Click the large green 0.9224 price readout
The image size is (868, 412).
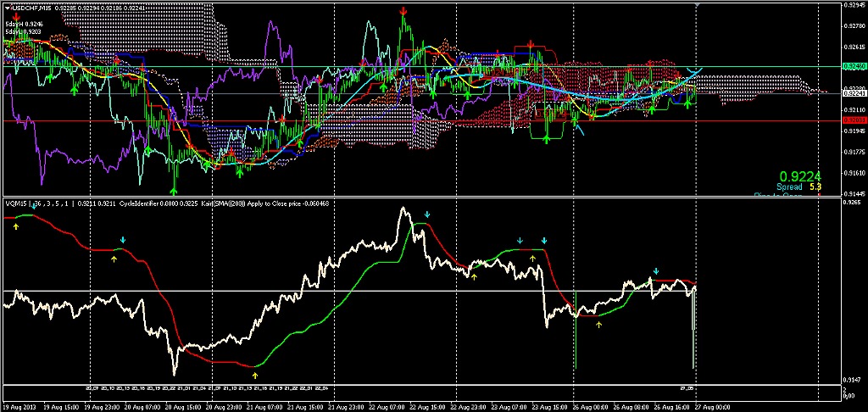(802, 176)
